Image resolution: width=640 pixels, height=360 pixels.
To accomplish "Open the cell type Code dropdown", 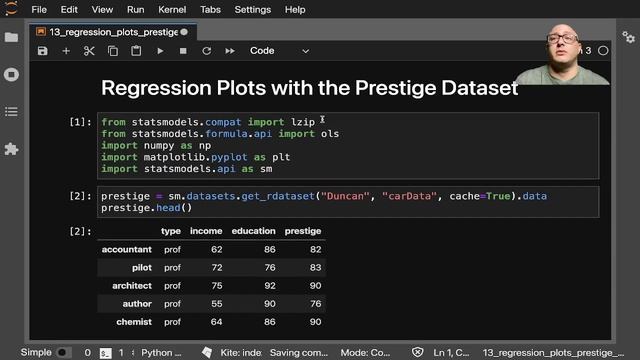I will point(280,51).
